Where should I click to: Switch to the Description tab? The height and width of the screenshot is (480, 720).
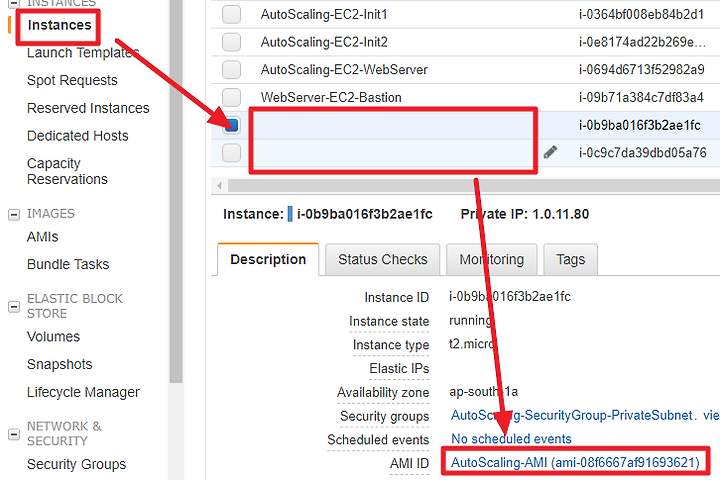pos(268,260)
